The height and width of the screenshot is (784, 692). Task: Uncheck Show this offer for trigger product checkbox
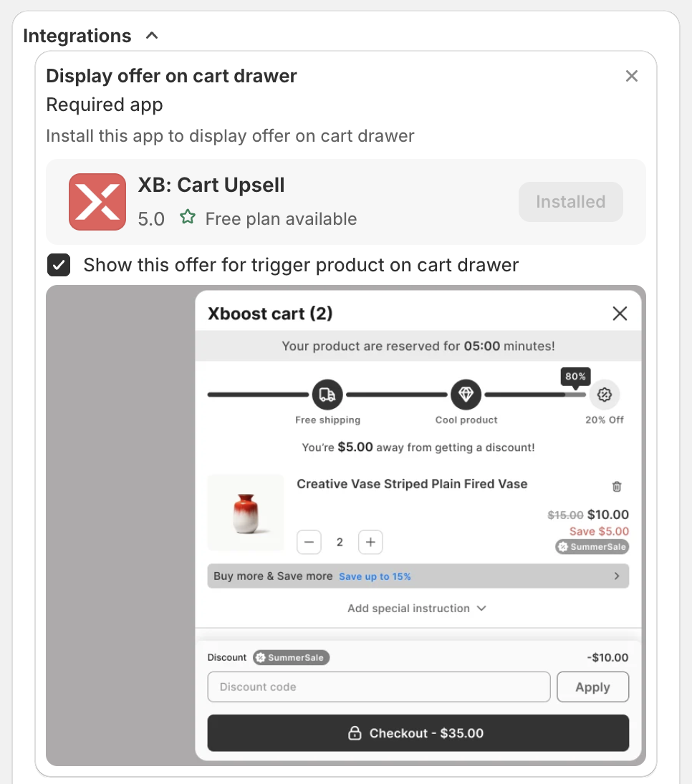59,265
